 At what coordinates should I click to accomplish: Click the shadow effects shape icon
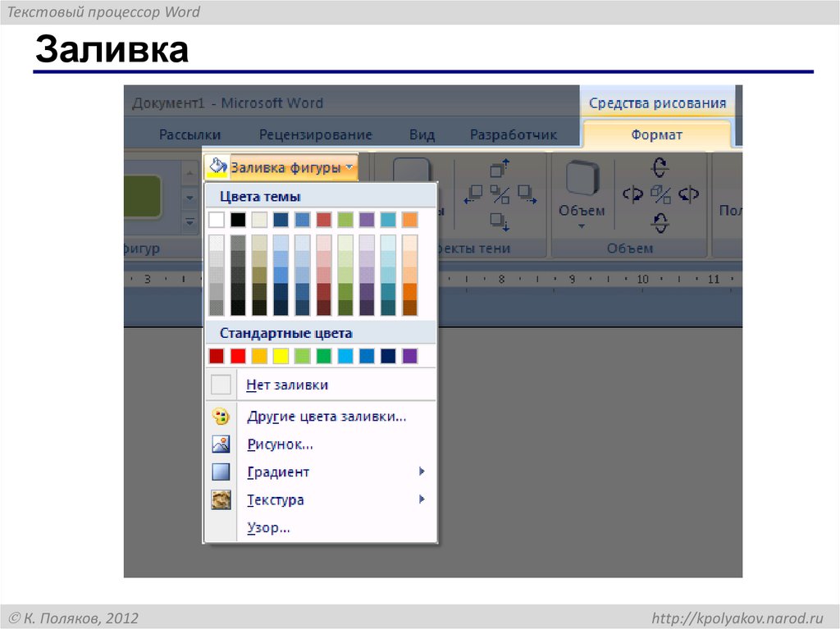tap(412, 171)
